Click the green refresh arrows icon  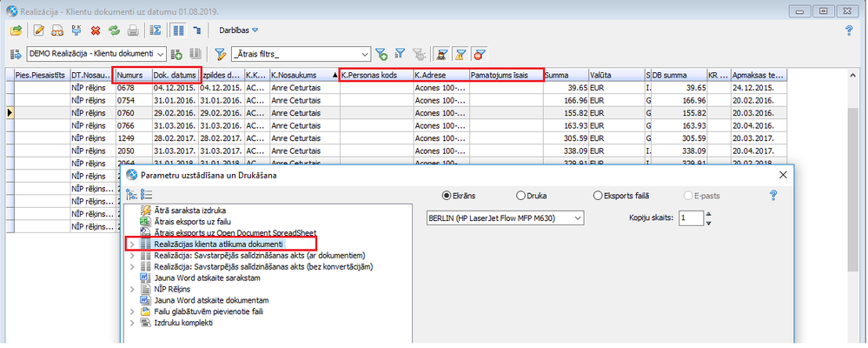[x=113, y=30]
